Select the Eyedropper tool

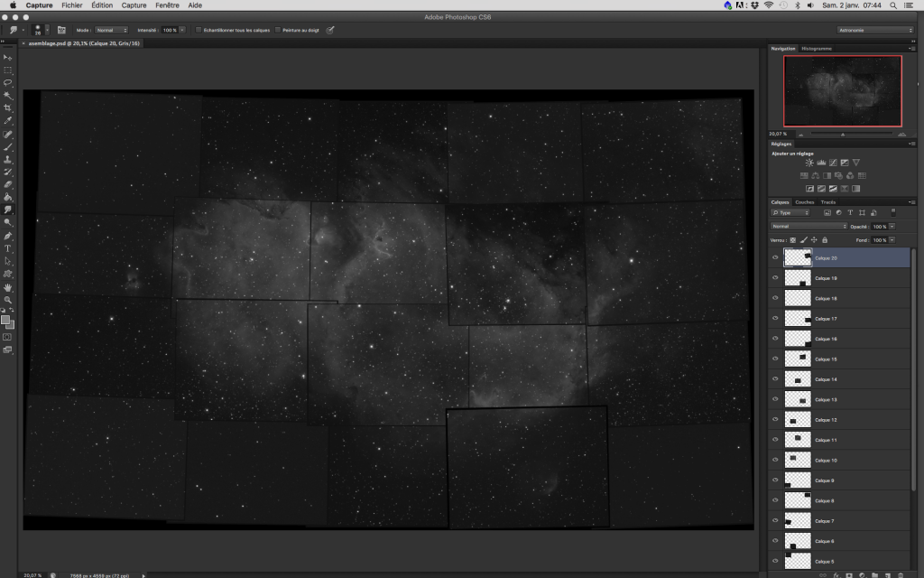click(x=7, y=120)
